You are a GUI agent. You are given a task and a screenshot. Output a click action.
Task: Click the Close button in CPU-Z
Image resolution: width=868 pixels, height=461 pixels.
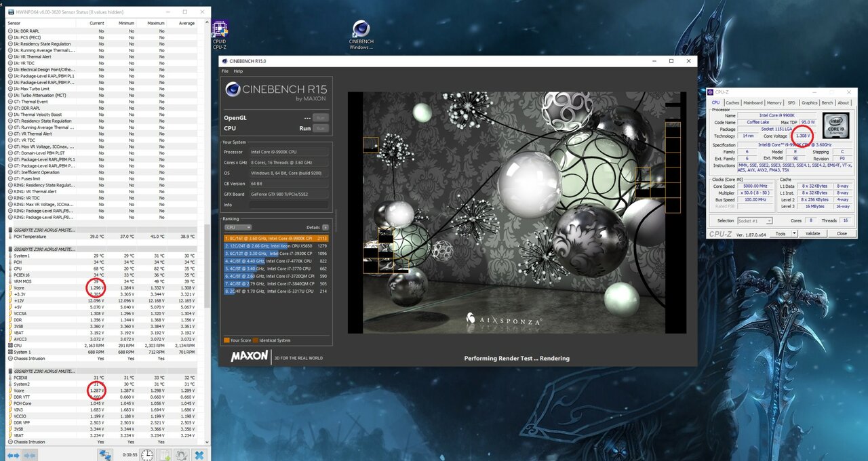[x=841, y=233]
